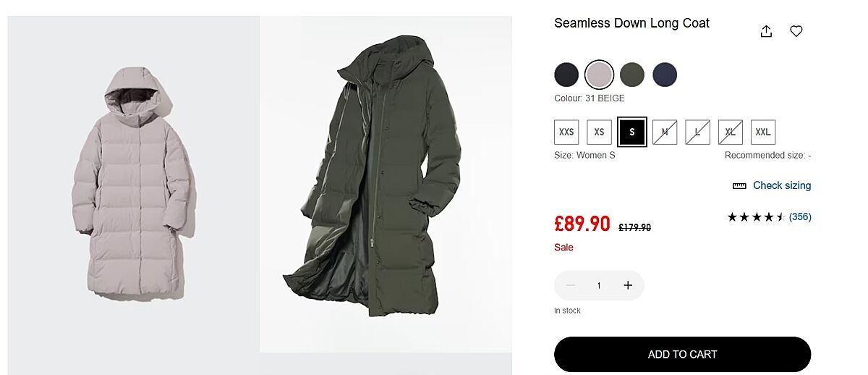Pick the navy colour swatch
Screen dimensions: 868x375
click(x=665, y=75)
